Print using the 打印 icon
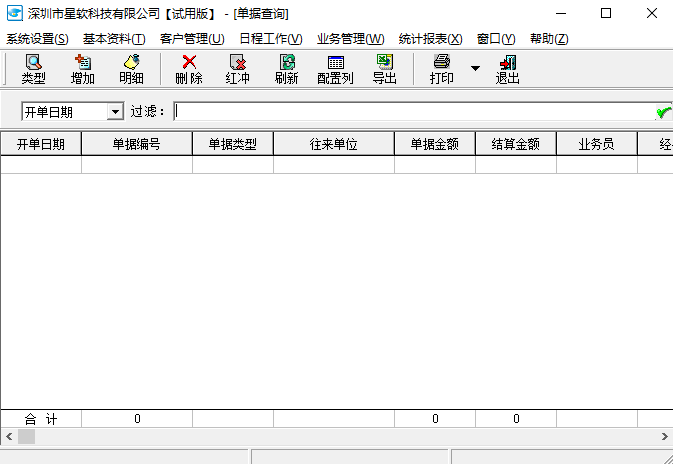The height and width of the screenshot is (464, 673). point(442,69)
